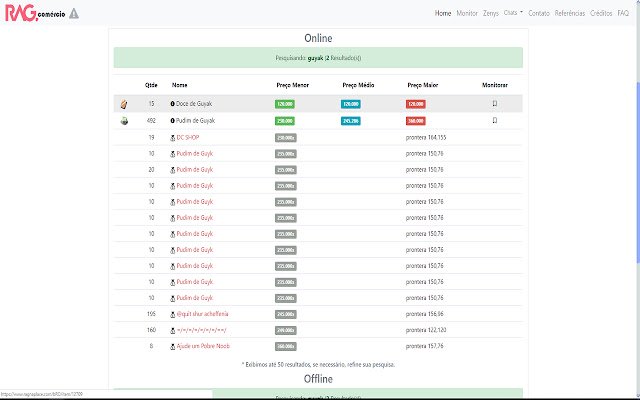640x400 pixels.
Task: Click the warning triangle icon beside logo
Action: (x=73, y=13)
